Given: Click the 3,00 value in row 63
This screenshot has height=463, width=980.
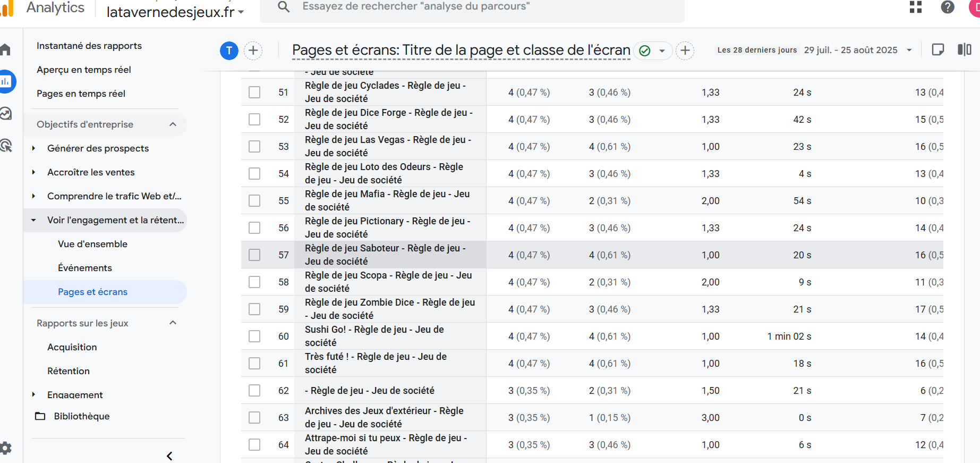Looking at the screenshot, I should pyautogui.click(x=711, y=418).
